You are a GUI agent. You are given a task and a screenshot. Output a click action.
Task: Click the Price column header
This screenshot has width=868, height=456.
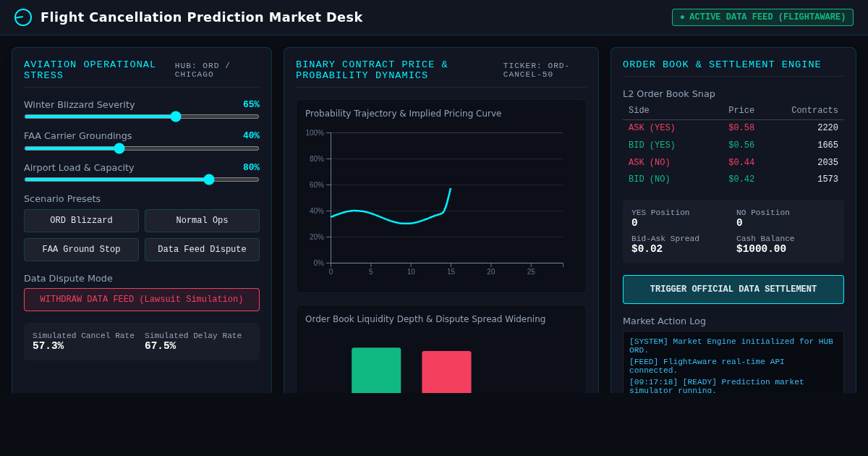coord(741,111)
